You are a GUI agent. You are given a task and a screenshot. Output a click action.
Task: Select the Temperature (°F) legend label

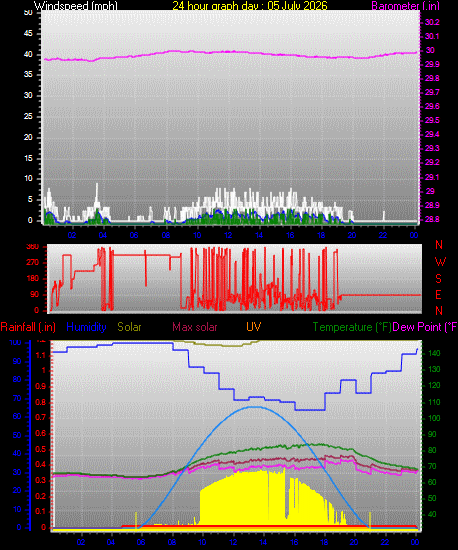pos(352,327)
